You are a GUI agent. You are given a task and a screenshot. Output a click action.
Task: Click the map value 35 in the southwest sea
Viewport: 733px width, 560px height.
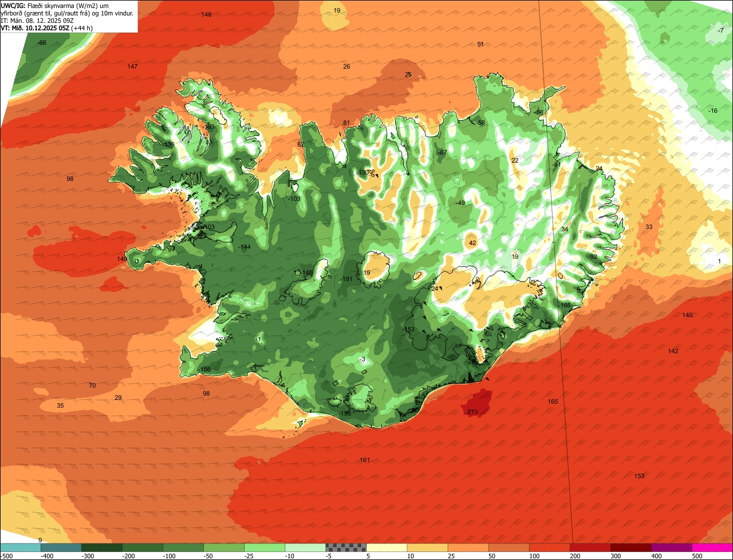60,405
